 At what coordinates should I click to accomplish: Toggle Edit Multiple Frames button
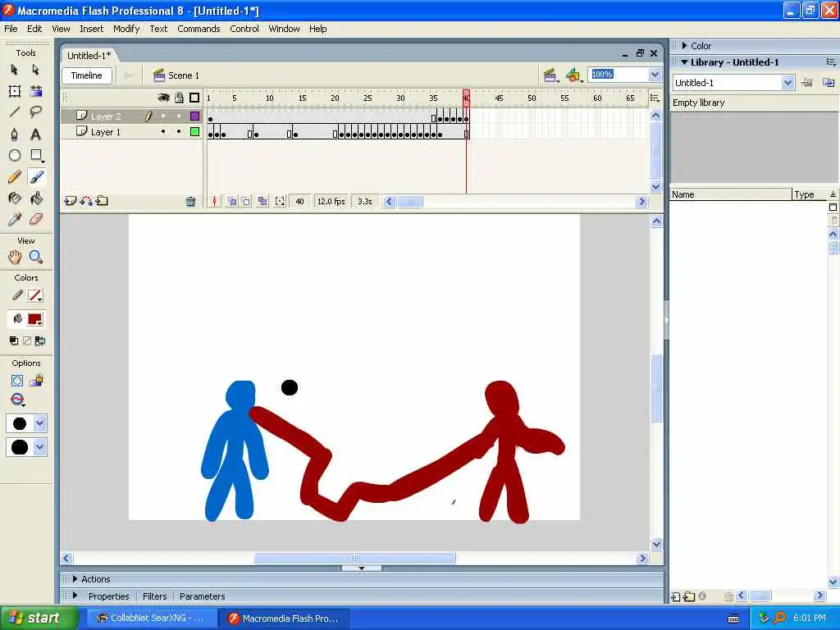pos(262,202)
